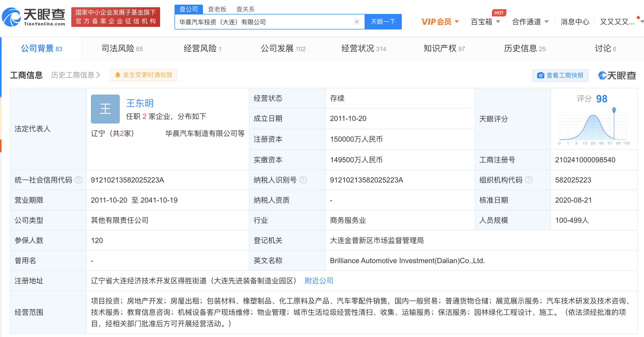Click the 天眼一下 search button
The width and height of the screenshot is (644, 337).
point(383,22)
